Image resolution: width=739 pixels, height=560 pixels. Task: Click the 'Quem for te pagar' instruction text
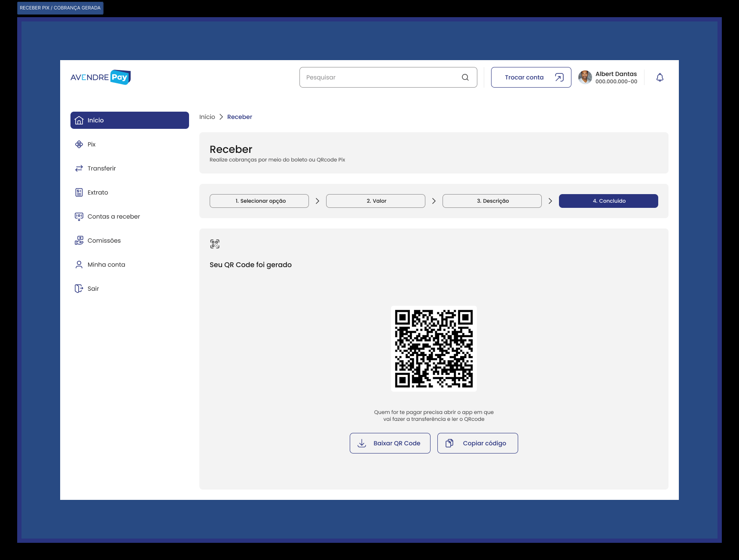(434, 416)
